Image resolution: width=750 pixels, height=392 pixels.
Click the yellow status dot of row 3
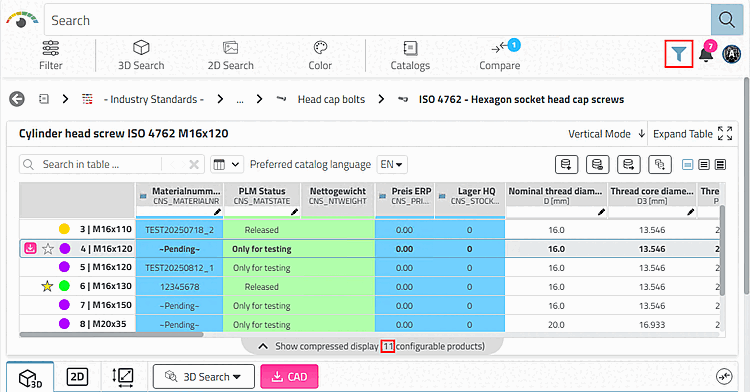(x=64, y=229)
